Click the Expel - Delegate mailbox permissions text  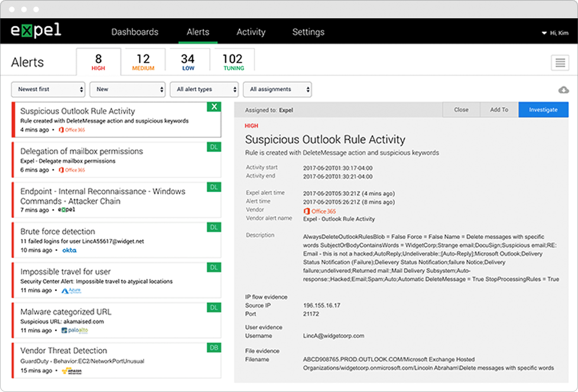pyautogui.click(x=68, y=161)
